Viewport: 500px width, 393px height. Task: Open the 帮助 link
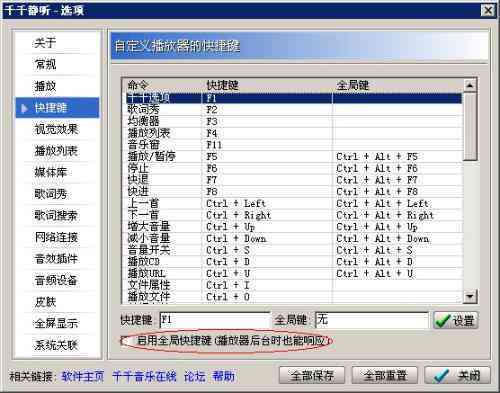coord(223,376)
